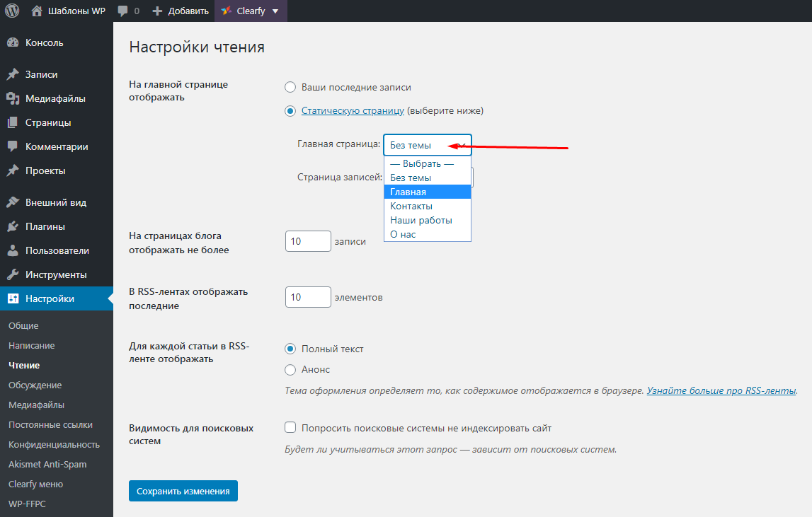Screen dimensions: 812x517
Task: Choose the 'Анонс' radio option
Action: pyautogui.click(x=290, y=369)
